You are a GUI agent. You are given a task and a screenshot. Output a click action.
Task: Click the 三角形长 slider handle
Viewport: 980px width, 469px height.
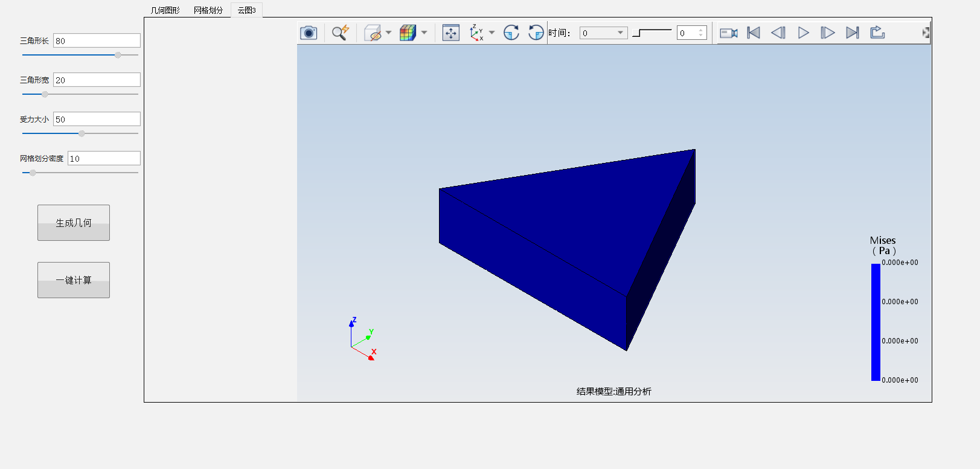(118, 55)
